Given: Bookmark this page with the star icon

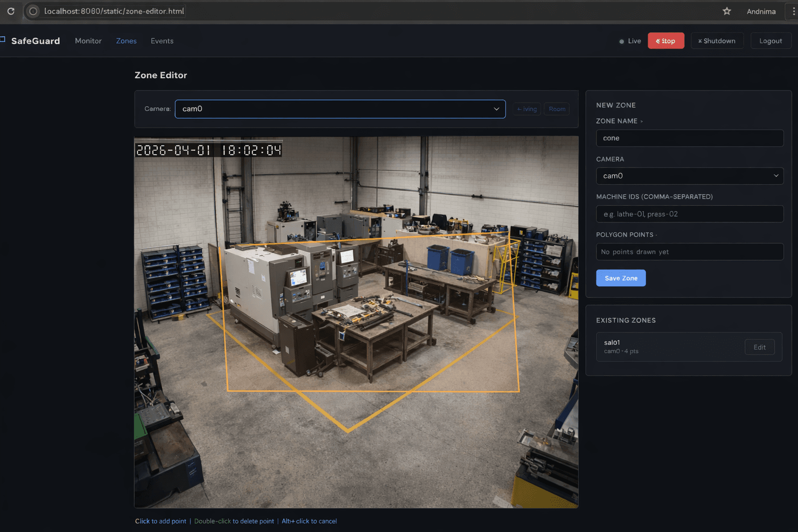Looking at the screenshot, I should 727,11.
